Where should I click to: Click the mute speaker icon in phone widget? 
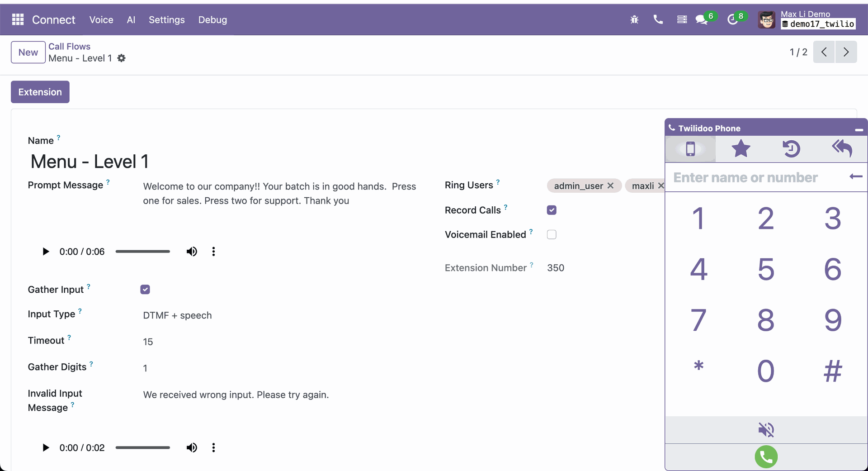tap(766, 429)
